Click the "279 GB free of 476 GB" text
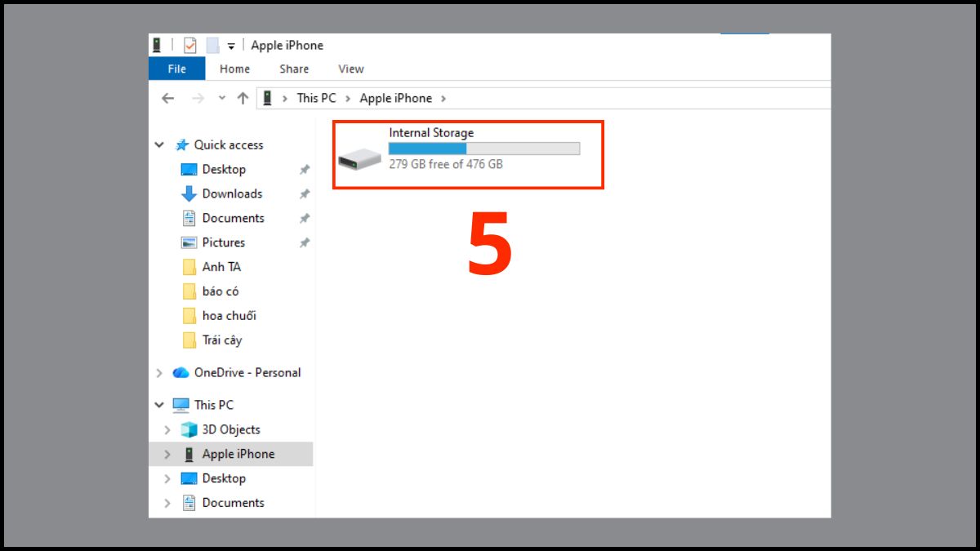Viewport: 980px width, 551px height. tap(446, 164)
